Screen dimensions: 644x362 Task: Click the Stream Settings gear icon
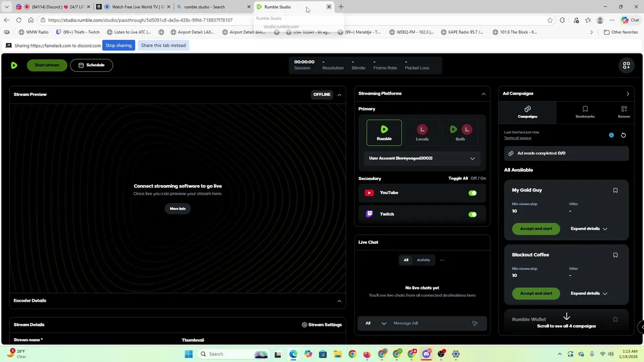304,325
